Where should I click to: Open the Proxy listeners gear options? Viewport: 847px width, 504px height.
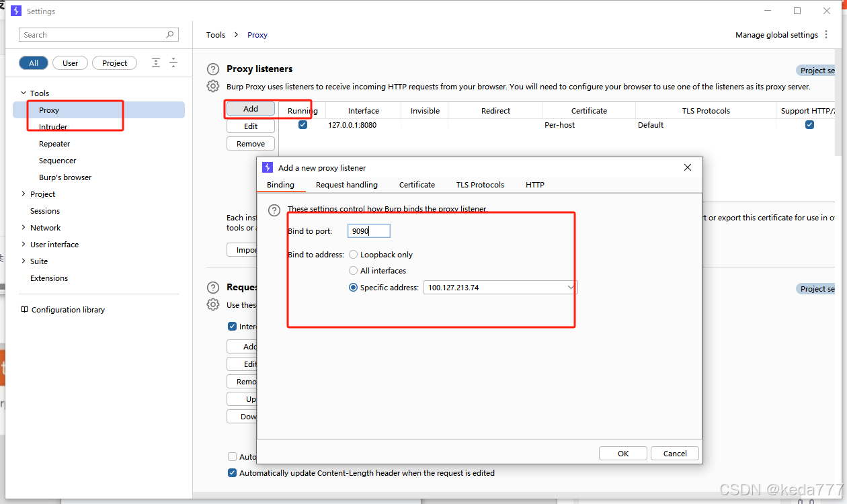(213, 86)
